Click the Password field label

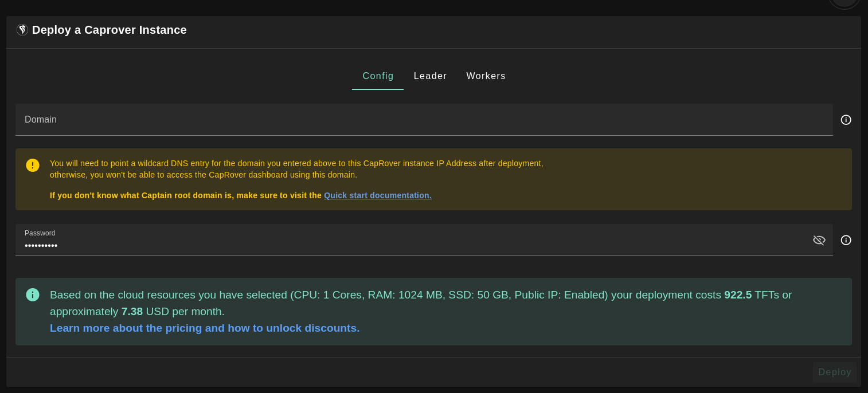[x=40, y=233]
